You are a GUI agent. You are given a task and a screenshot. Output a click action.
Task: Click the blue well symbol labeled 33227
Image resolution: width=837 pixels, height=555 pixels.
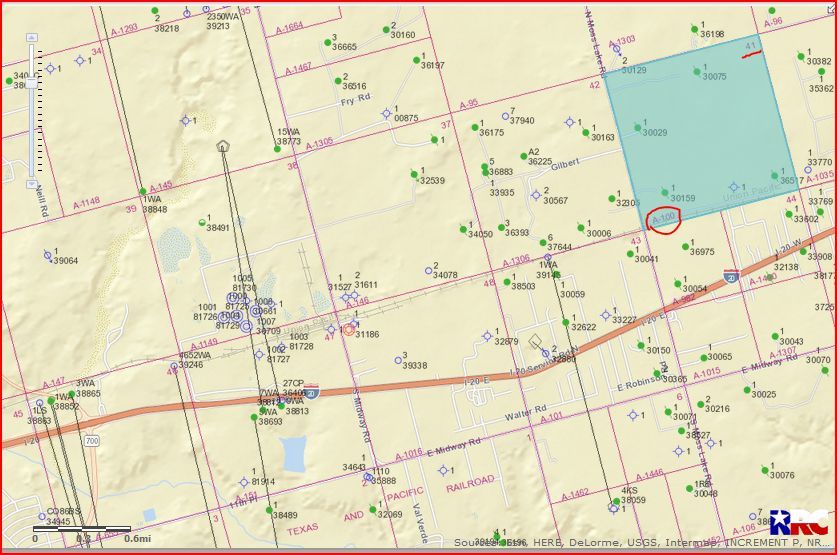[x=605, y=315]
